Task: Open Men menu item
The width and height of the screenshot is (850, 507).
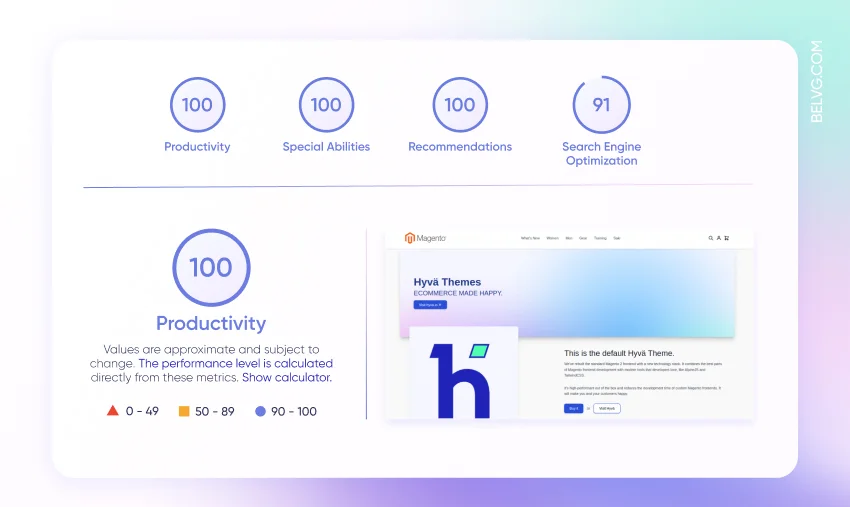Action: (569, 238)
